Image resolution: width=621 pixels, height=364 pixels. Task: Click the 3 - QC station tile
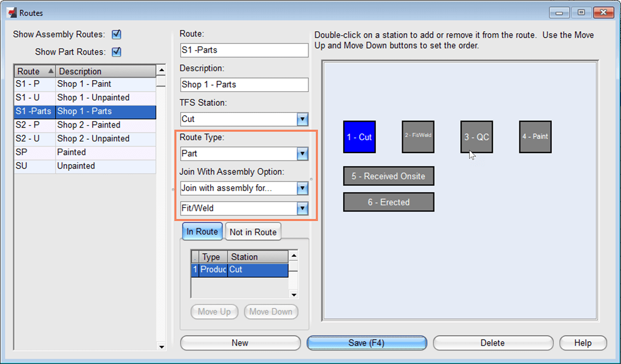coord(476,137)
